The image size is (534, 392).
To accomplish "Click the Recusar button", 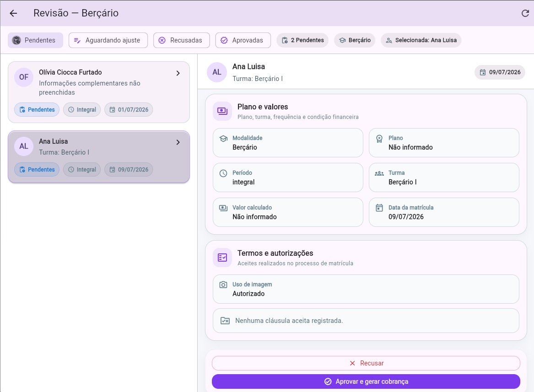I will (366, 363).
